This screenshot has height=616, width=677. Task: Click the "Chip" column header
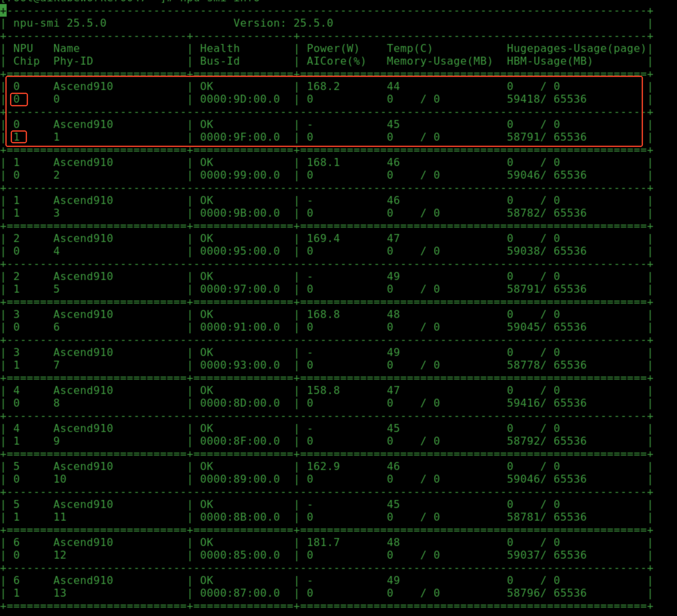27,61
